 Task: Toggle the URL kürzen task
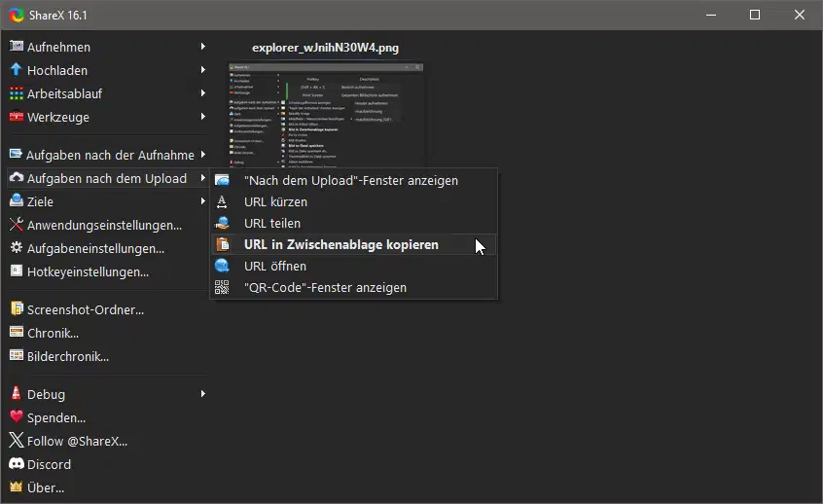pos(354,202)
